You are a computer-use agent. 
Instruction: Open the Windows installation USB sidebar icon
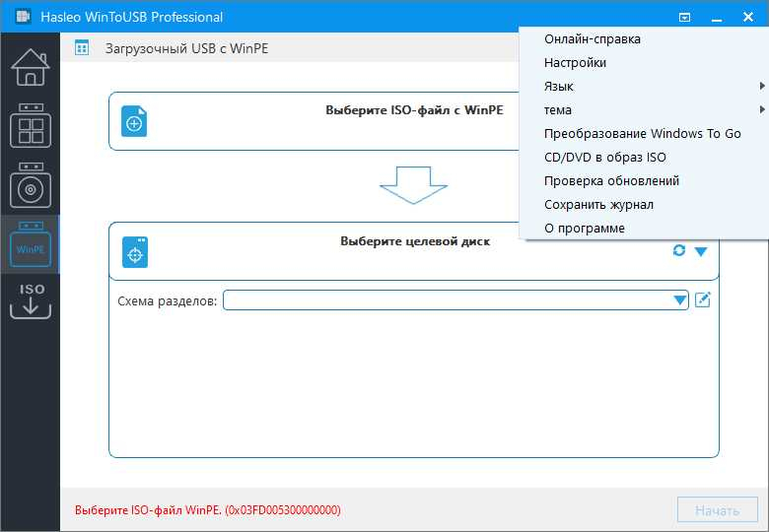(x=31, y=185)
